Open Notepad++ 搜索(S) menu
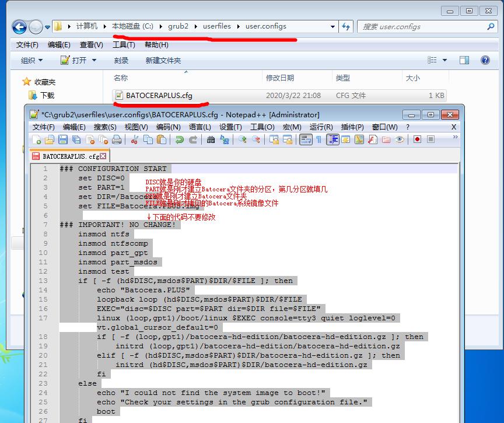The height and width of the screenshot is (423, 504). coord(105,127)
